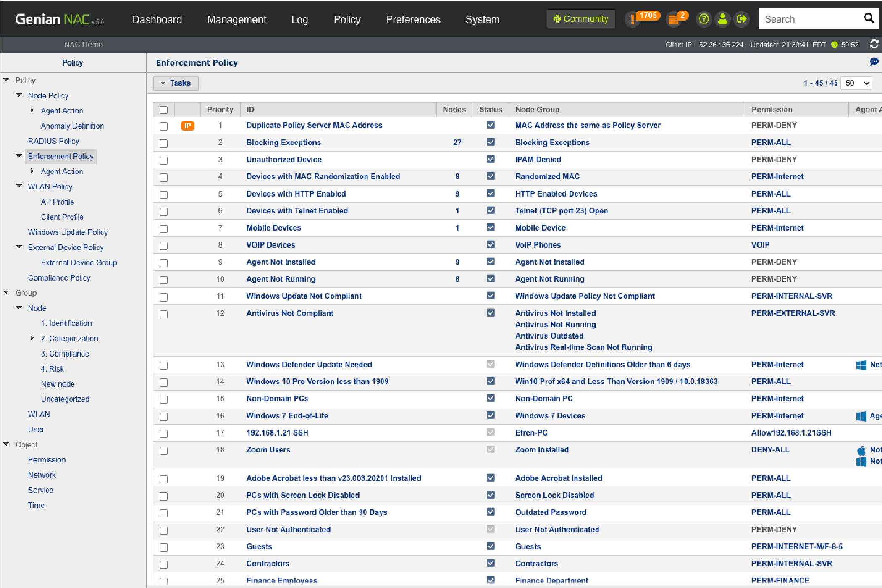882x588 pixels.
Task: Click the search magnifier icon
Action: point(869,18)
